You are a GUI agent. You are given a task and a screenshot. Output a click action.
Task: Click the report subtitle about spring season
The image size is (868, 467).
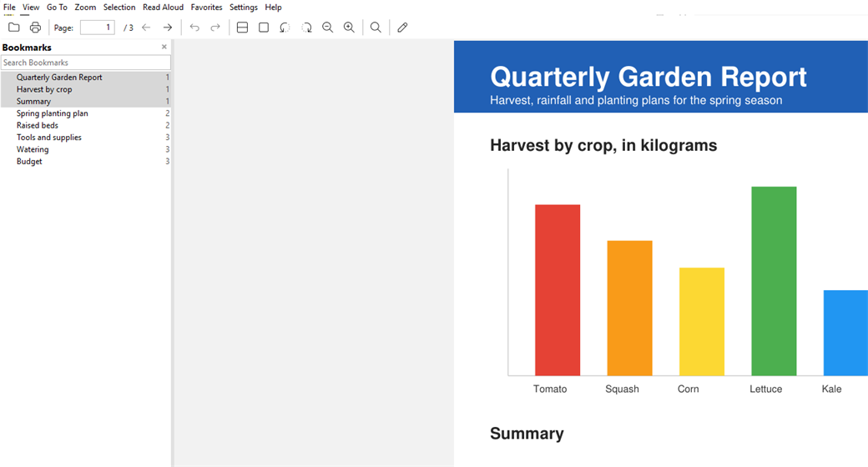pyautogui.click(x=636, y=100)
